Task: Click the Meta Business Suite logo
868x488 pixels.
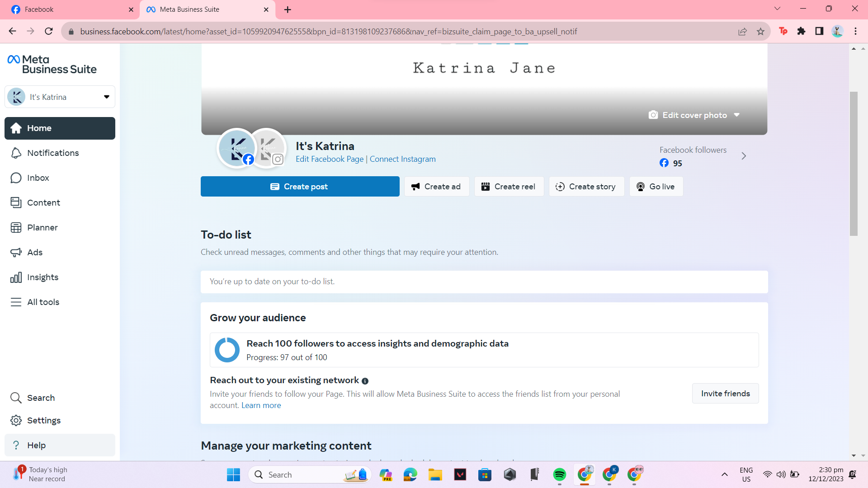Action: pos(52,65)
